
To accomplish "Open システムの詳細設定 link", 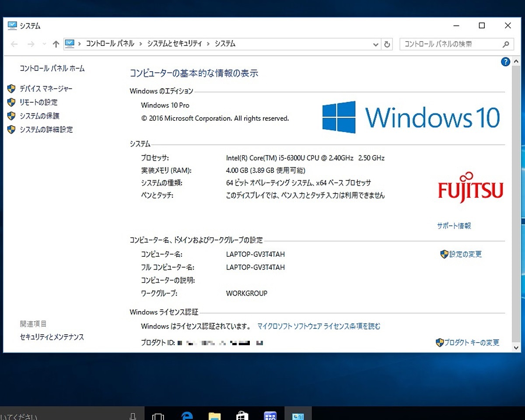I will point(46,129).
